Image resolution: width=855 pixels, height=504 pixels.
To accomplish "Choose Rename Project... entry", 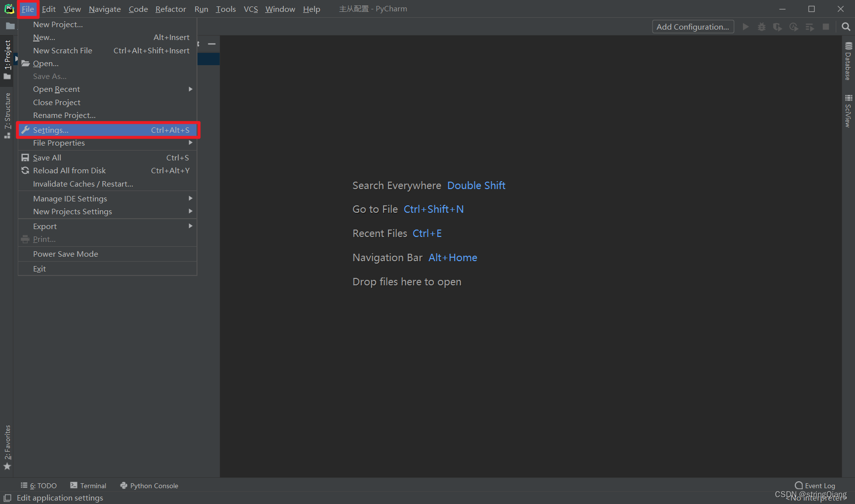I will 108,115.
